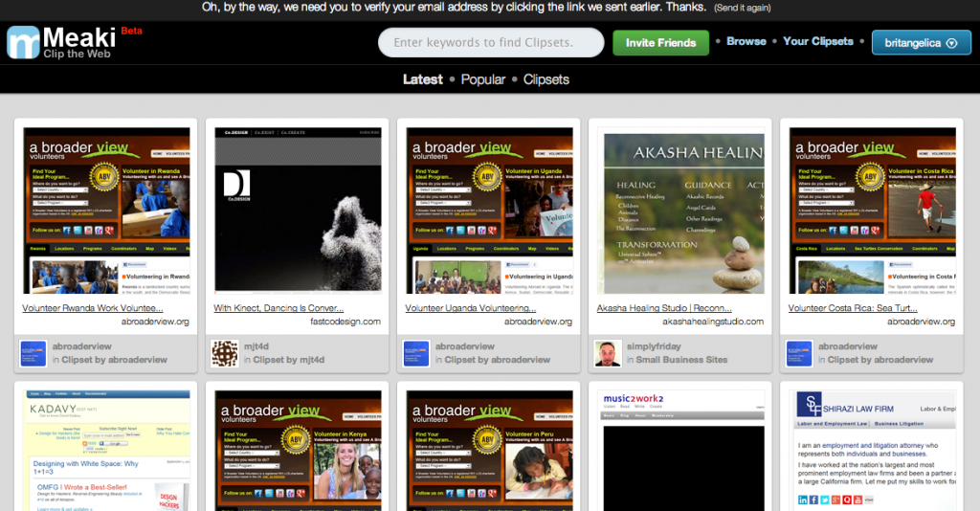Click the Meaki logo icon

[x=23, y=42]
